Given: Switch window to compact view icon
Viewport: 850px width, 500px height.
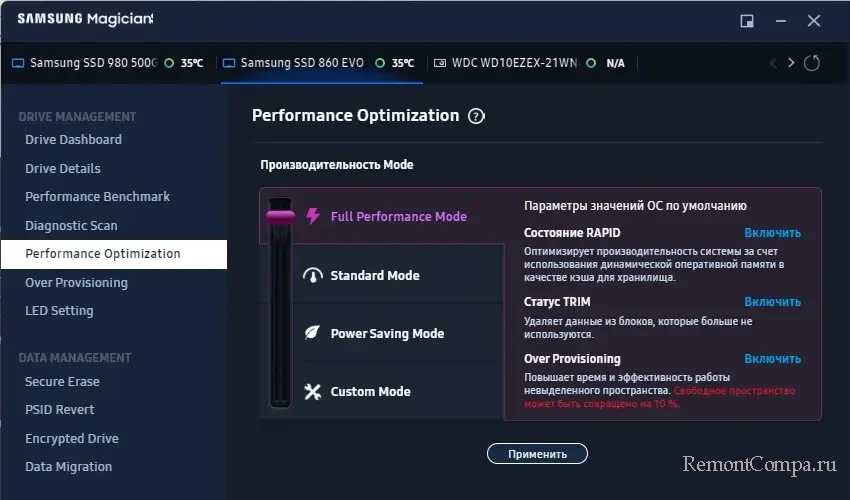Looking at the screenshot, I should pyautogui.click(x=746, y=20).
